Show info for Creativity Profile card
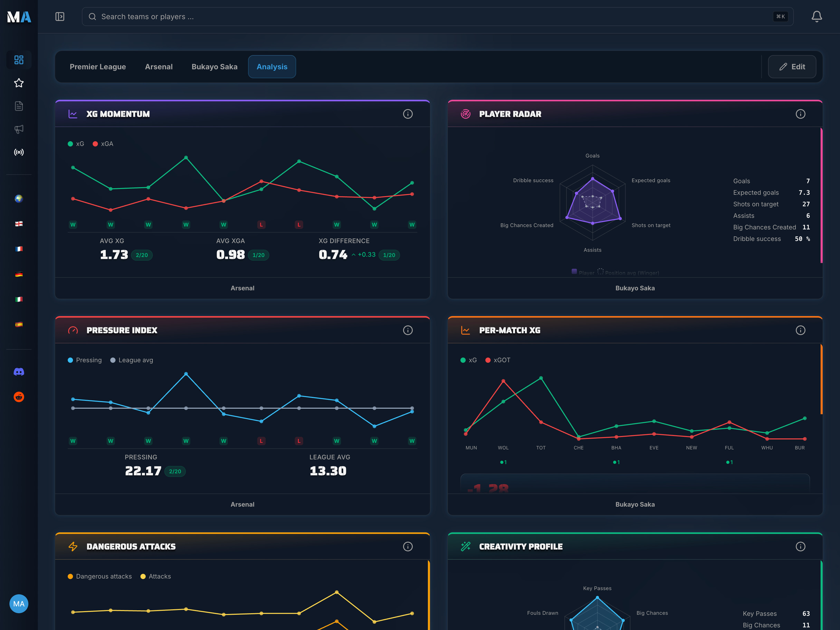 pyautogui.click(x=801, y=546)
